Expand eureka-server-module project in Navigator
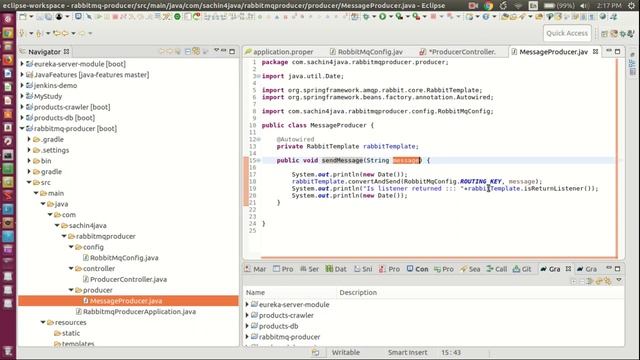 [x=22, y=64]
